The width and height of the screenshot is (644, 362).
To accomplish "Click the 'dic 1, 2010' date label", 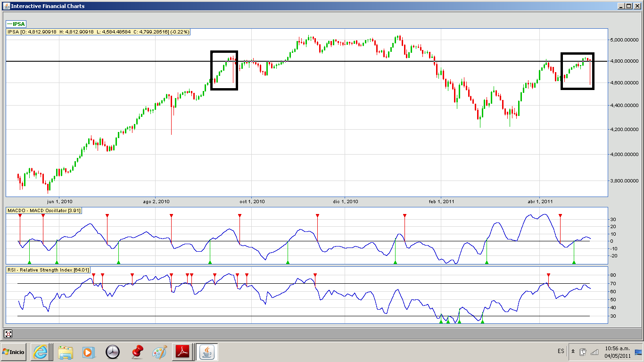I will point(345,202).
